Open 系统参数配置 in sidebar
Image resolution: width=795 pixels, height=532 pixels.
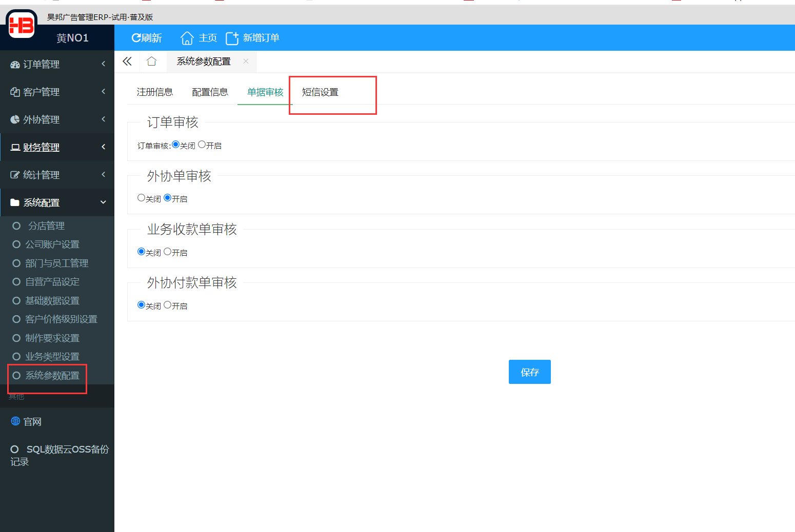(x=52, y=376)
